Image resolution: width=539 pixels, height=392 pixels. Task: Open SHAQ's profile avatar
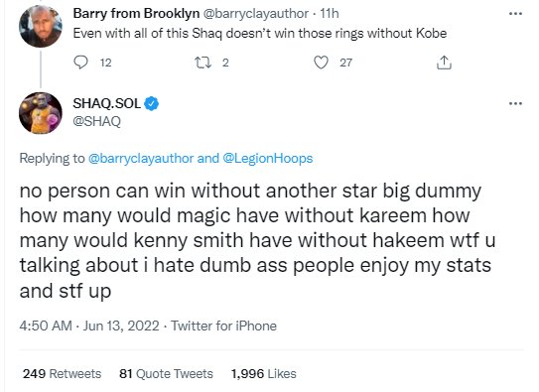pos(41,113)
